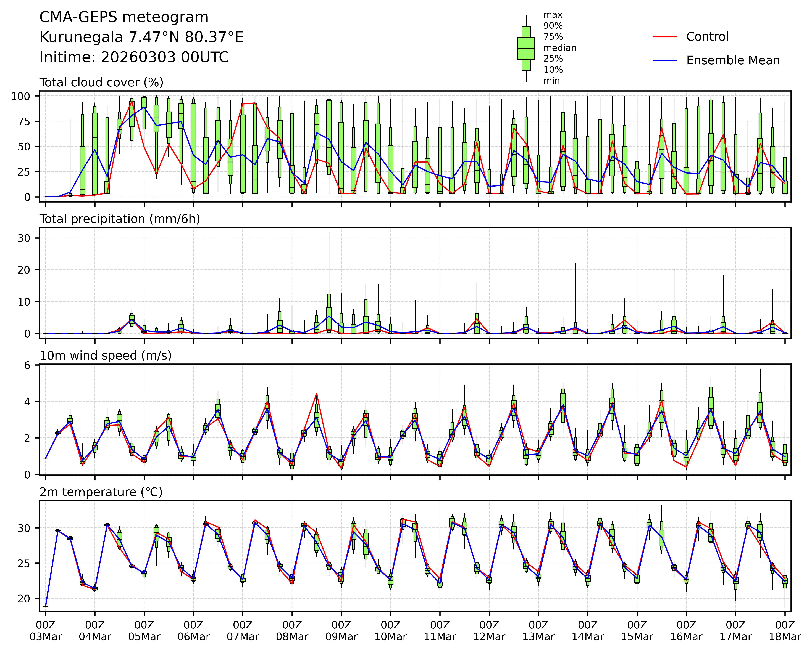Click the median label in legend

[x=560, y=48]
